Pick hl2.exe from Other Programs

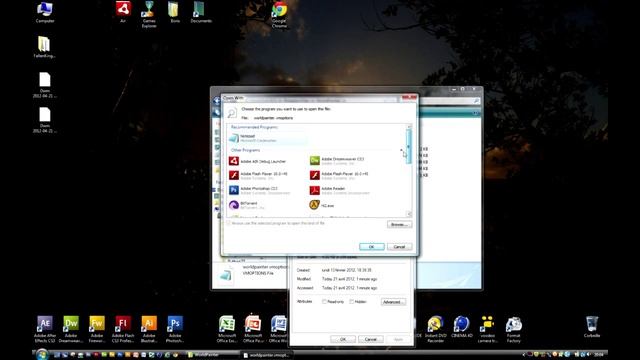[322, 205]
